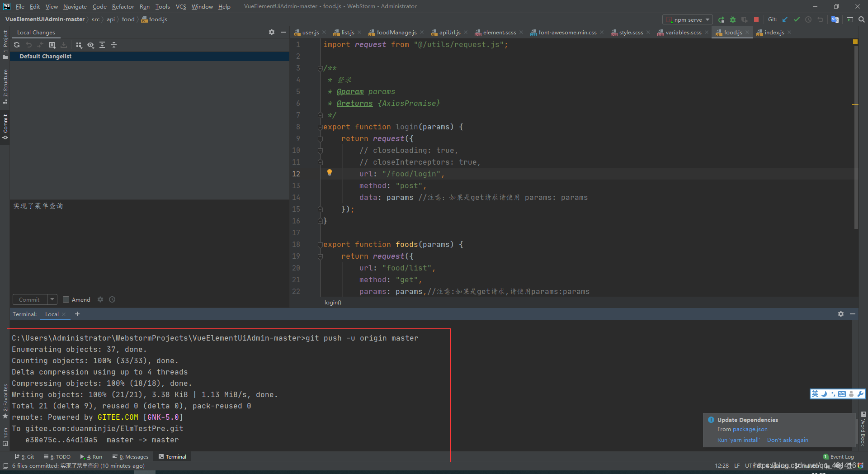Toggle the Structure tool window stripe

click(5, 86)
